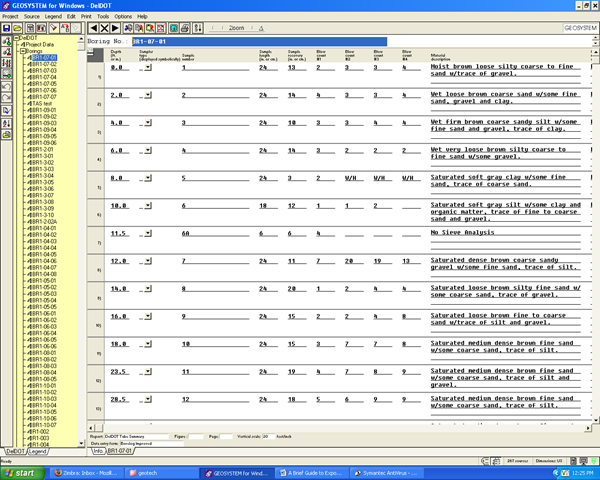Switch to the Legend tab under the tree
This screenshot has height=480, width=600.
(x=38, y=451)
